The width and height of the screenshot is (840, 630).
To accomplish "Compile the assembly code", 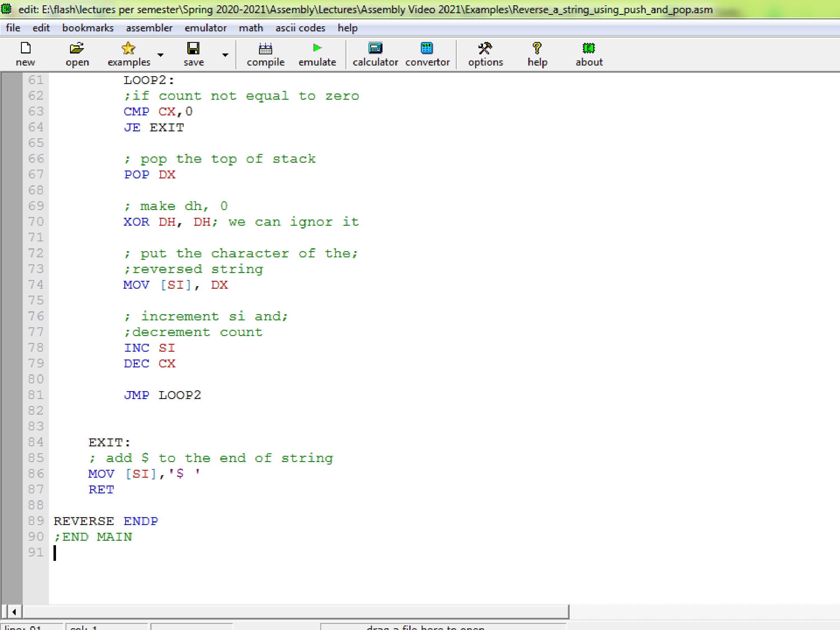I will pyautogui.click(x=265, y=54).
